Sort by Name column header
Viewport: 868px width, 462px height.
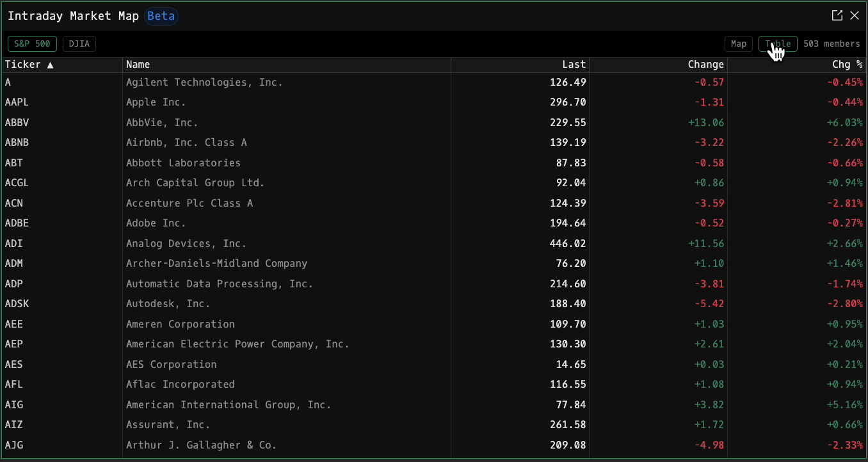pos(287,65)
